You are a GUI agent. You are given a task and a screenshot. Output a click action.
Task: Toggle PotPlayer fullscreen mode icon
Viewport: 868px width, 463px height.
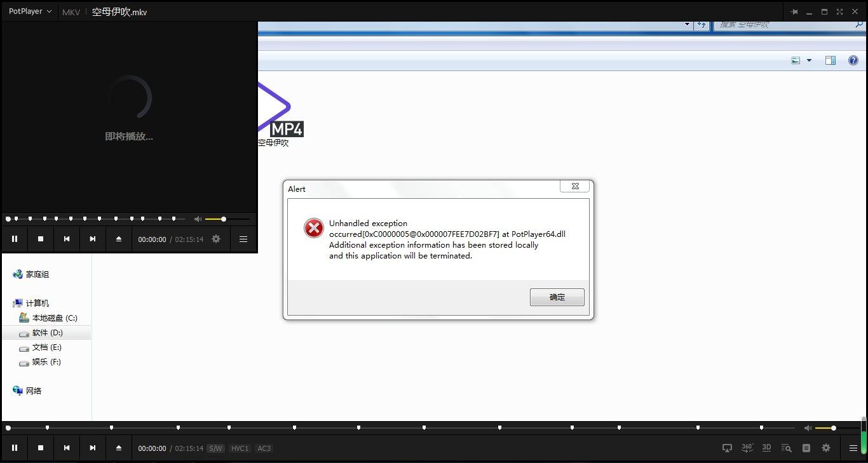tap(839, 11)
